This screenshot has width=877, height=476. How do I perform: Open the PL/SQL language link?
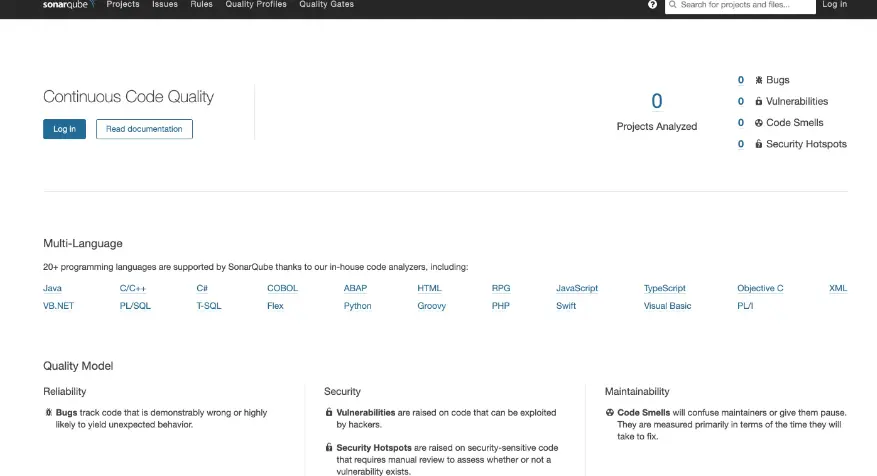pyautogui.click(x=135, y=306)
